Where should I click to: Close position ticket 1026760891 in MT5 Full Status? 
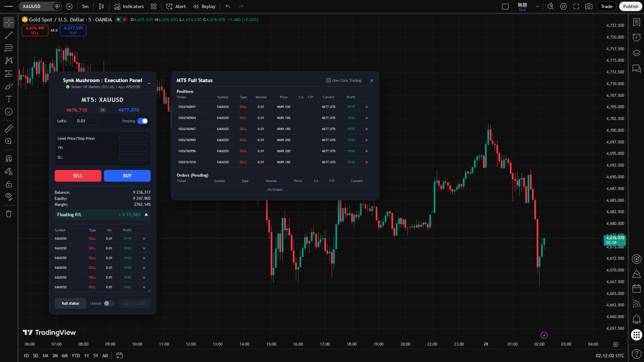click(367, 107)
